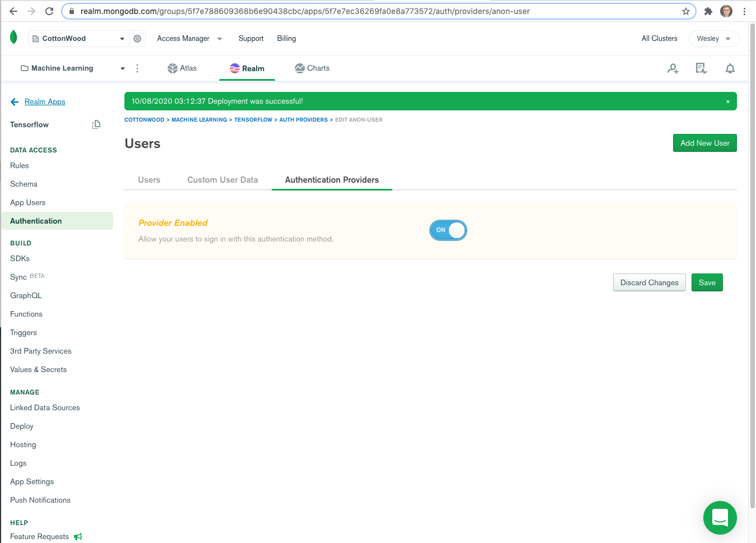Click the All Clusters link
This screenshot has height=543, width=756.
tap(660, 39)
